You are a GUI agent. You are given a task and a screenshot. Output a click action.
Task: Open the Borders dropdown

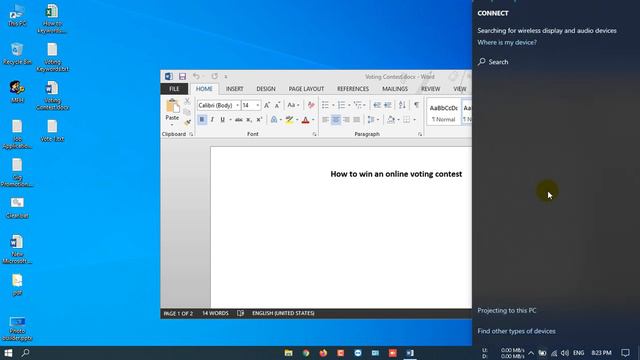click(x=414, y=120)
